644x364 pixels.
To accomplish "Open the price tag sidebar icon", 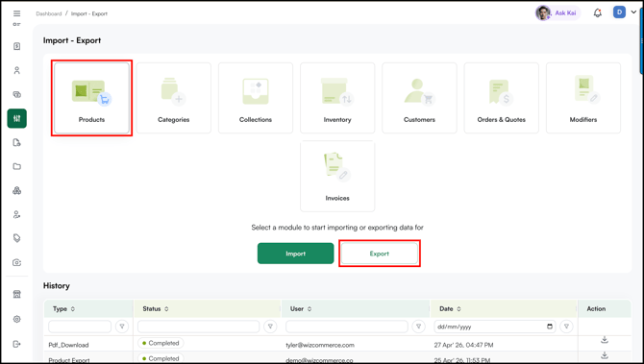I will point(17,238).
